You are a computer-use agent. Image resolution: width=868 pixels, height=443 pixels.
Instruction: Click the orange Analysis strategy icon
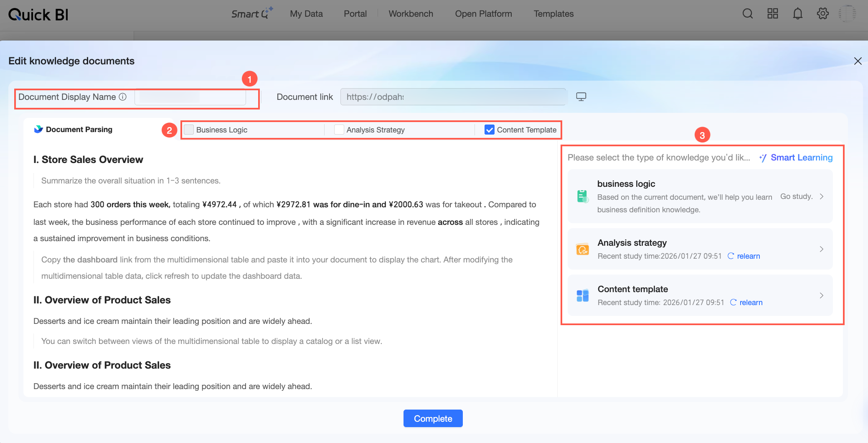[x=583, y=249]
